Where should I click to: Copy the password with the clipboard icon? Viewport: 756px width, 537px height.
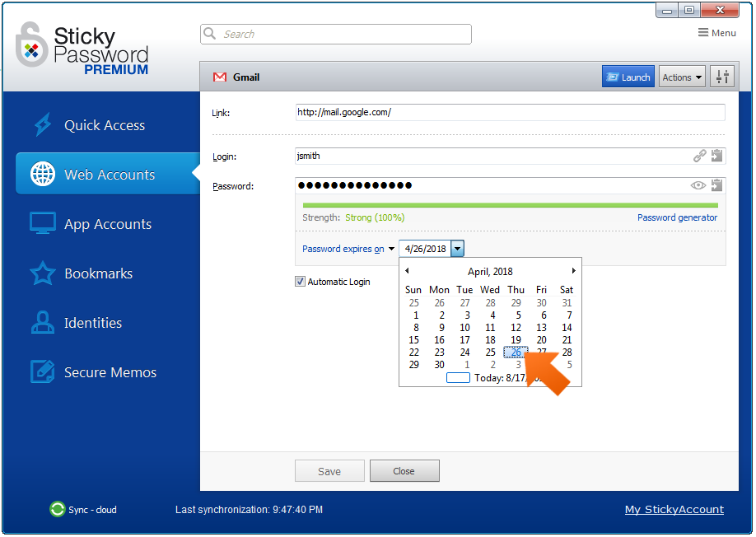coord(717,185)
